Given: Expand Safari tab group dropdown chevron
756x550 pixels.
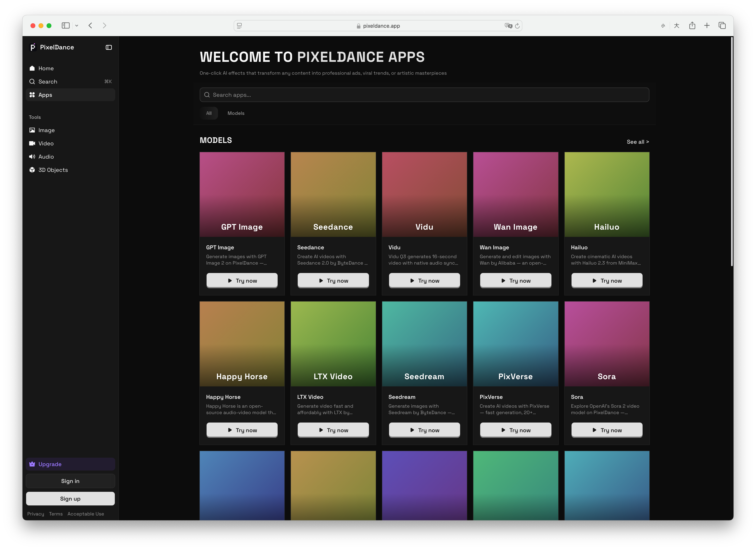Looking at the screenshot, I should [77, 26].
